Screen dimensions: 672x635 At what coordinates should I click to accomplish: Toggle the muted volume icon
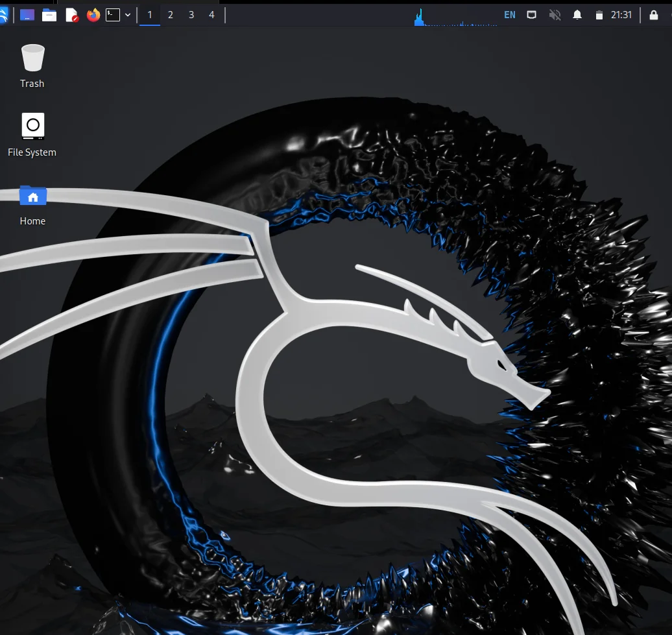[x=555, y=15]
